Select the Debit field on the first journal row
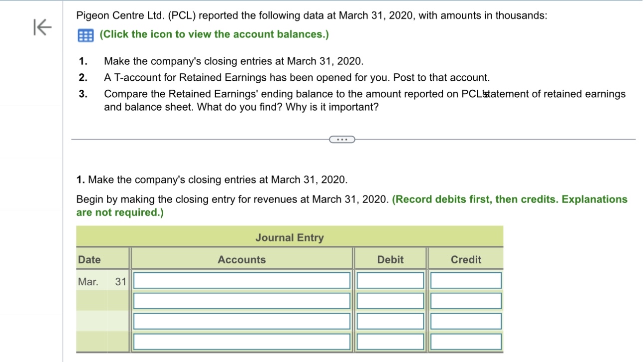 point(390,280)
